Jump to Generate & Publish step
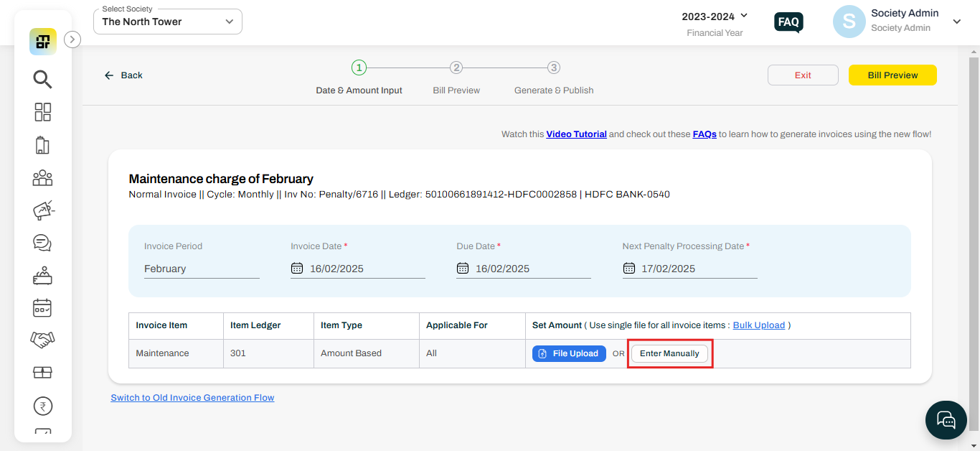This screenshot has width=980, height=451. pyautogui.click(x=554, y=68)
